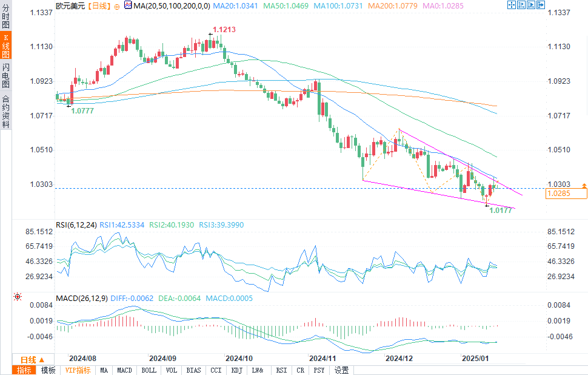
Task: Open the 日线 period dropdown at bottom left
Action: tap(33, 359)
